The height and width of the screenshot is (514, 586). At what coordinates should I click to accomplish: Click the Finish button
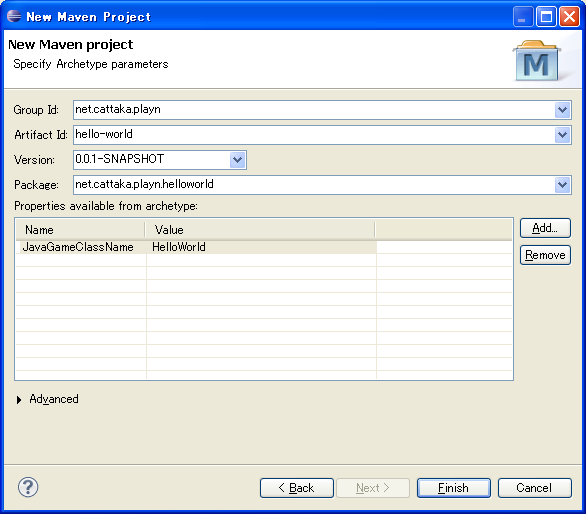pyautogui.click(x=454, y=488)
